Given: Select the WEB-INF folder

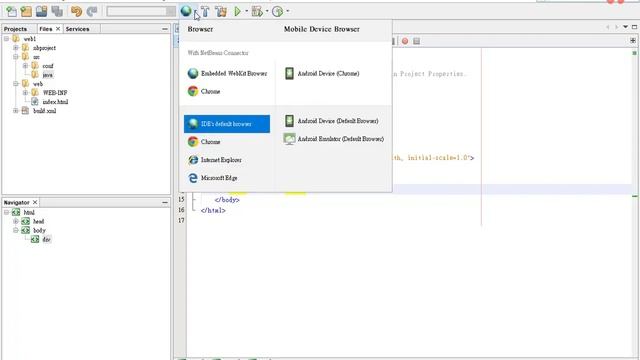Looking at the screenshot, I should 55,93.
